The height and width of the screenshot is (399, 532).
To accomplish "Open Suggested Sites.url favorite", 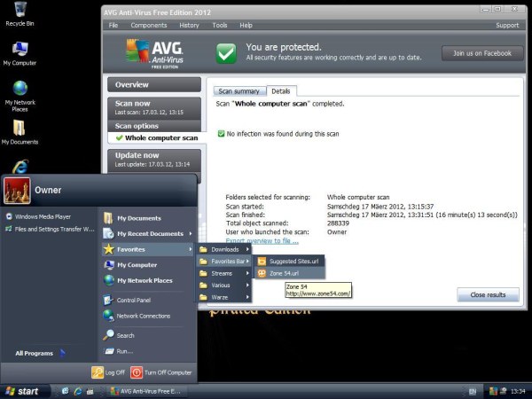I will 289,262.
